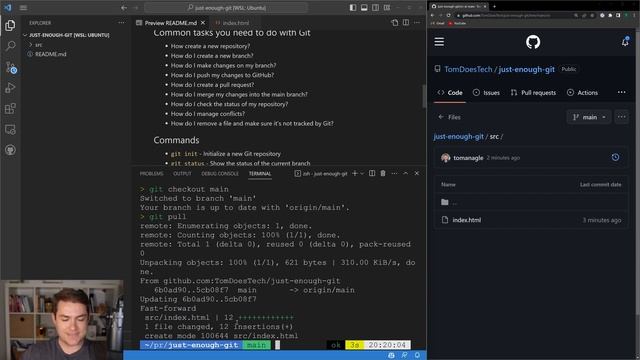Go to GitHub home via Octocat logo

click(533, 42)
